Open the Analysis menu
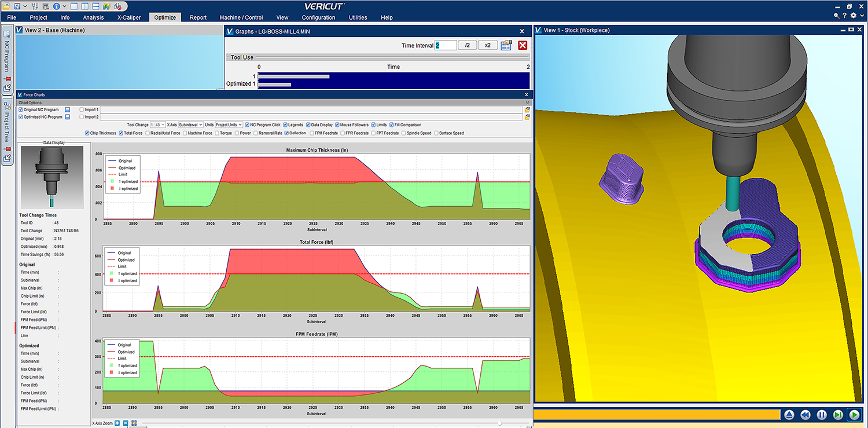The image size is (868, 428). [93, 17]
